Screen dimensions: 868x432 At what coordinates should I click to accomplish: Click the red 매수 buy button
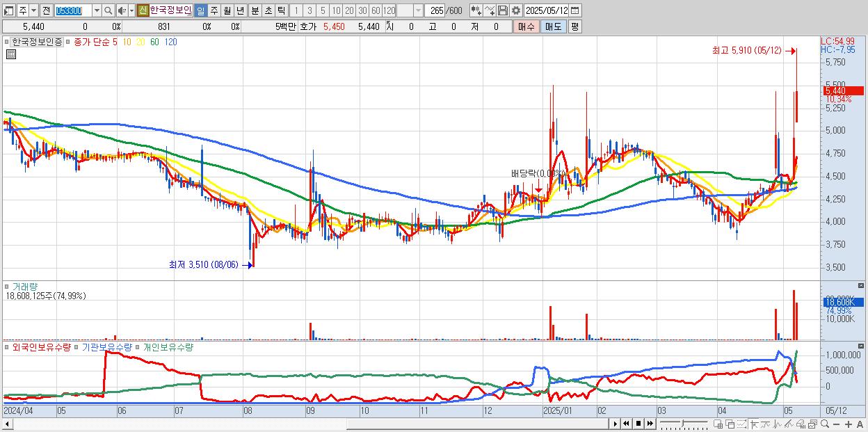[x=526, y=26]
